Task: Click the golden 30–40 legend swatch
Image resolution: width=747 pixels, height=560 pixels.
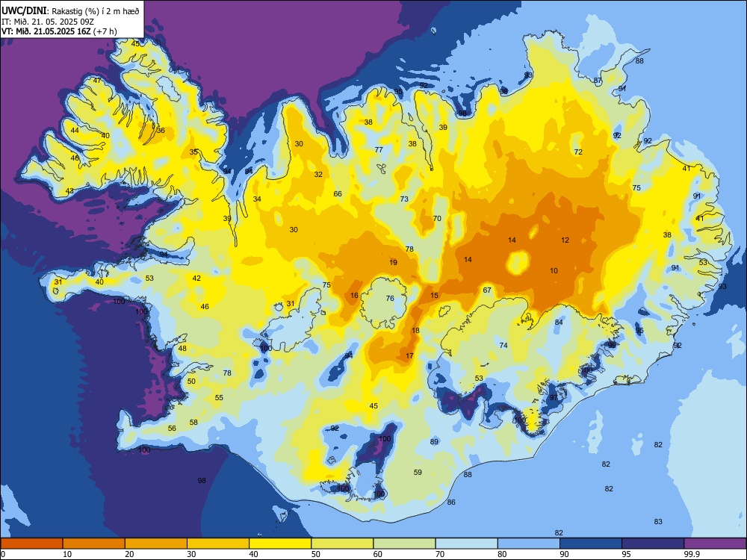Action: coord(218,544)
